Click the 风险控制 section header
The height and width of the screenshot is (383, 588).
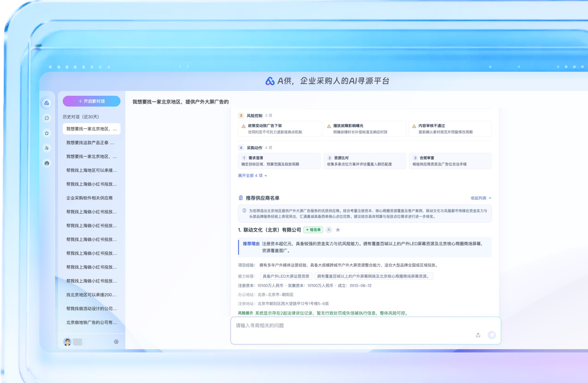click(x=254, y=116)
